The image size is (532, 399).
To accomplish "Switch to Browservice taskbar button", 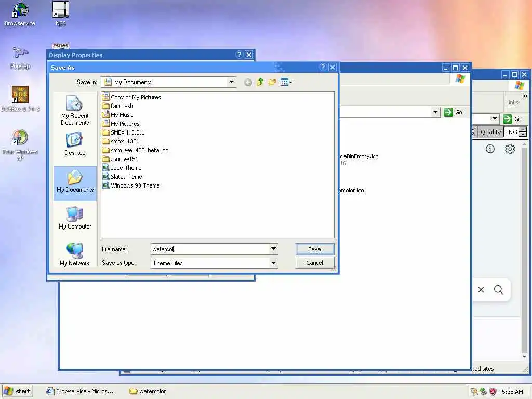I will pyautogui.click(x=81, y=391).
